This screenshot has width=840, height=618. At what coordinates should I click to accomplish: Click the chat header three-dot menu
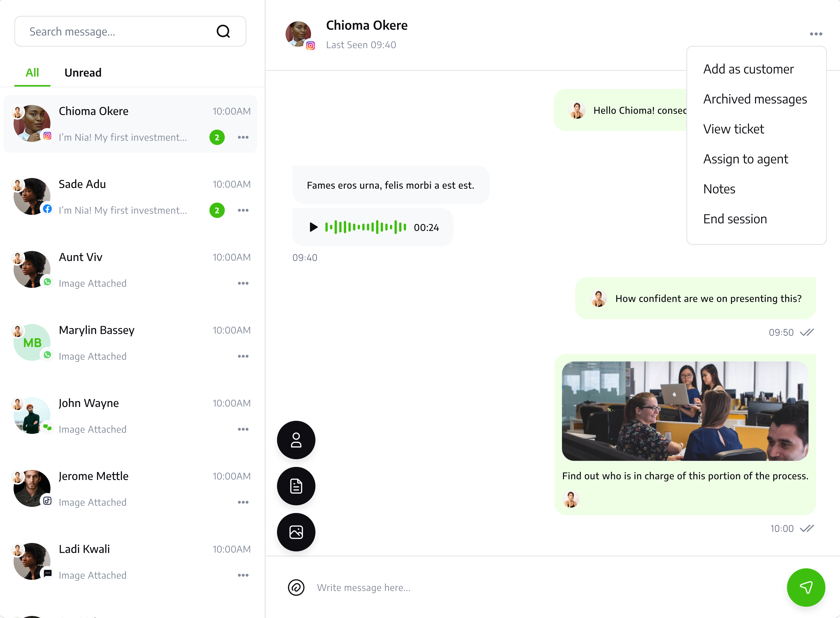pos(816,34)
